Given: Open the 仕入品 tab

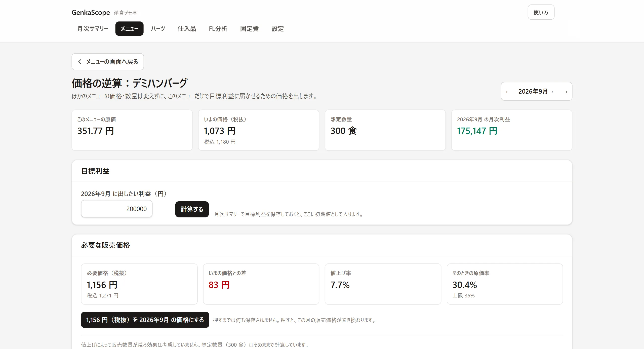Looking at the screenshot, I should click(x=187, y=29).
